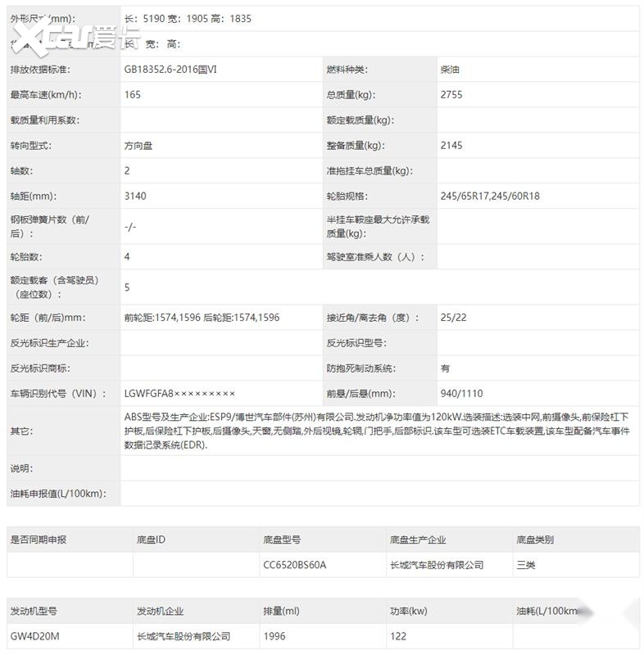Select the 总质量 value 2755

pos(451,95)
